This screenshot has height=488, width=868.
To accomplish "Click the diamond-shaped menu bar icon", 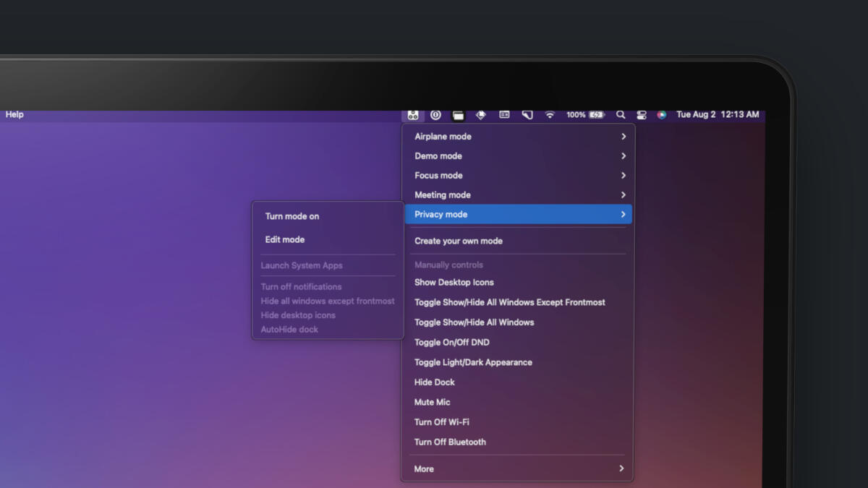I will point(481,115).
